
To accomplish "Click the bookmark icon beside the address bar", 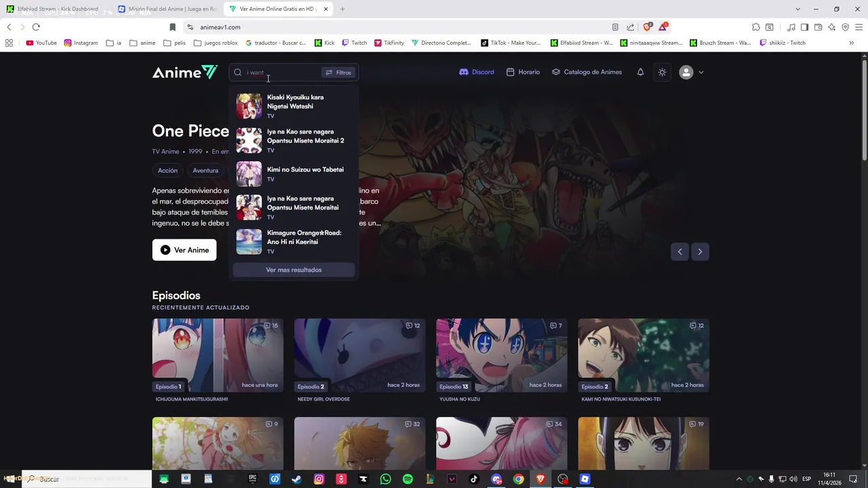I will 172,27.
